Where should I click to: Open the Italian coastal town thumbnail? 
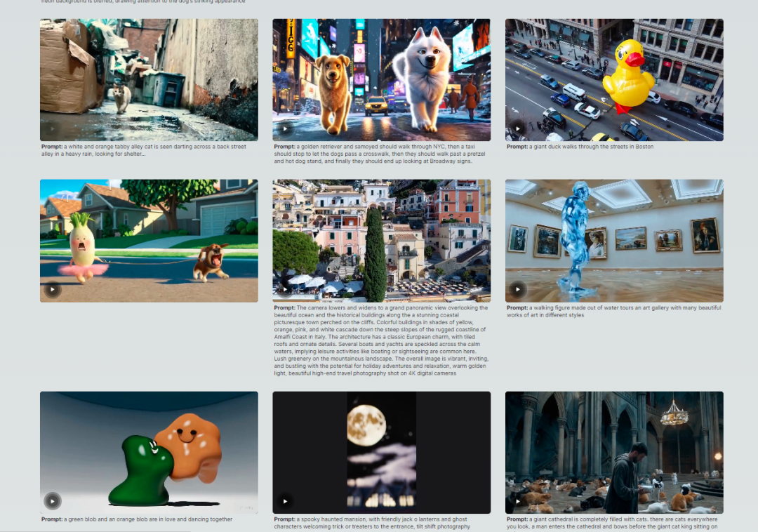381,241
